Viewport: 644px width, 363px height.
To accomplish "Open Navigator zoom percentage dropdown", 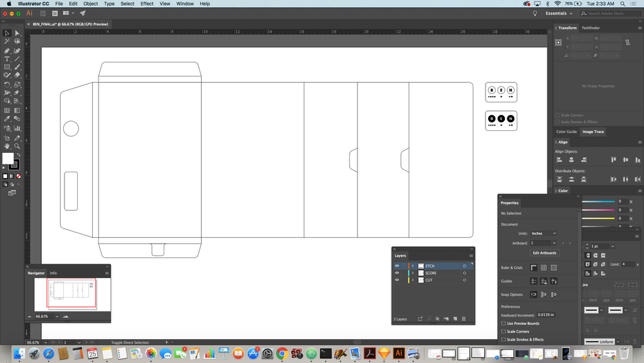I will pos(57,317).
